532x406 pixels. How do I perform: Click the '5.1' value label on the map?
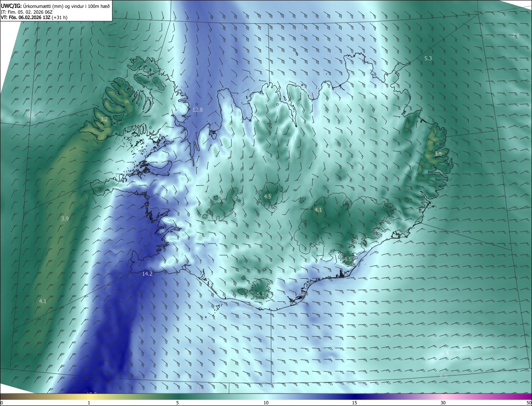click(x=261, y=294)
